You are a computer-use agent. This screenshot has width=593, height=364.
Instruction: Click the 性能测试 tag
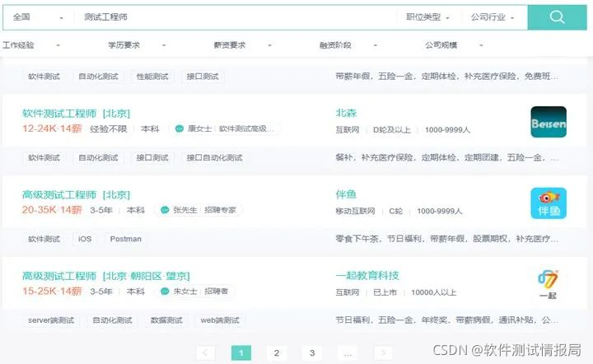pyautogui.click(x=152, y=77)
